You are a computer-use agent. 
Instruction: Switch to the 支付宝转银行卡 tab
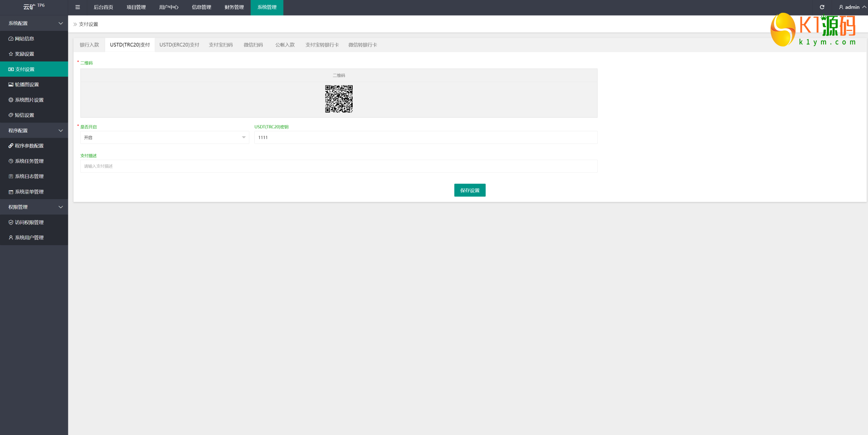tap(322, 45)
